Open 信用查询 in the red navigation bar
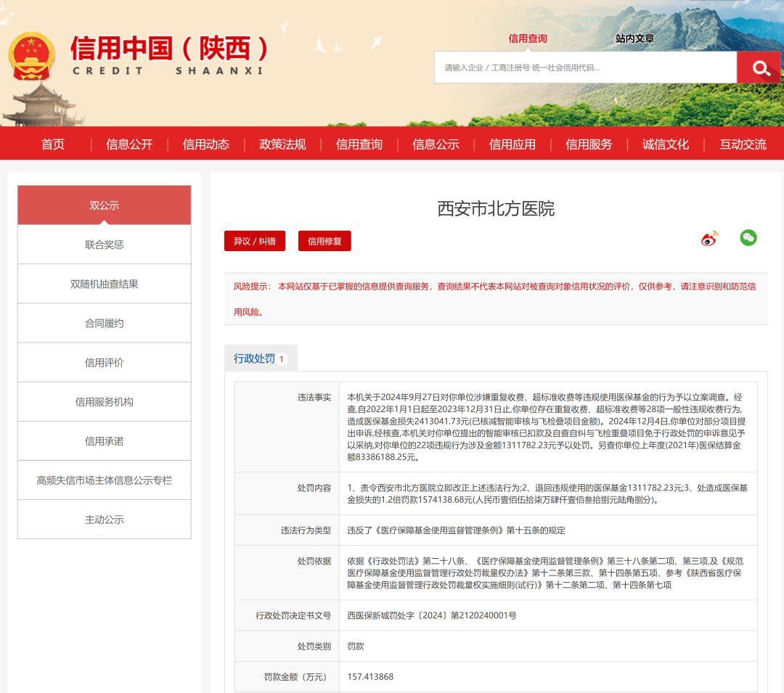Viewport: 784px width, 693px height. [x=359, y=144]
